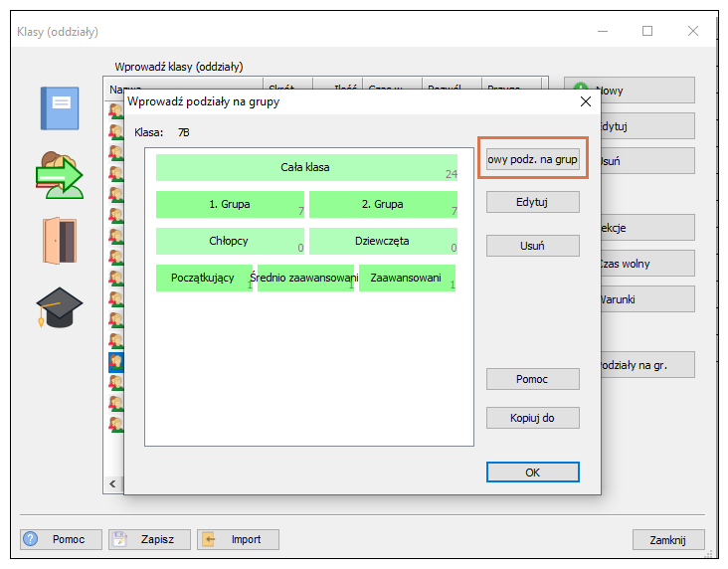This screenshot has width=728, height=569.
Task: Open the classrooms door icon
Action: coord(60,241)
